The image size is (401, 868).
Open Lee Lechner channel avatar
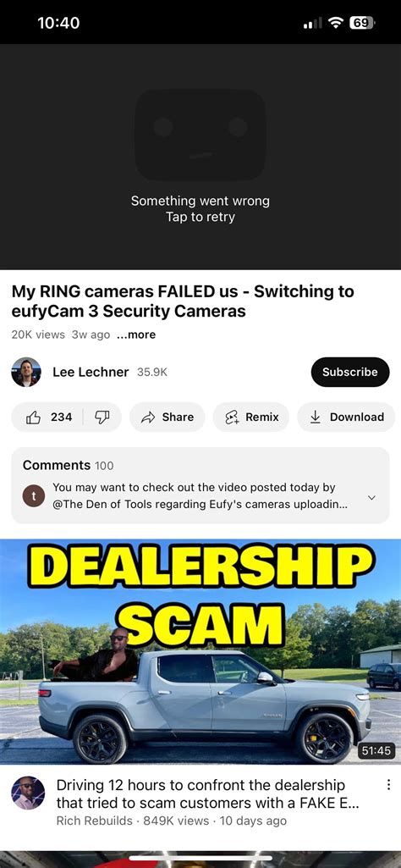point(26,372)
